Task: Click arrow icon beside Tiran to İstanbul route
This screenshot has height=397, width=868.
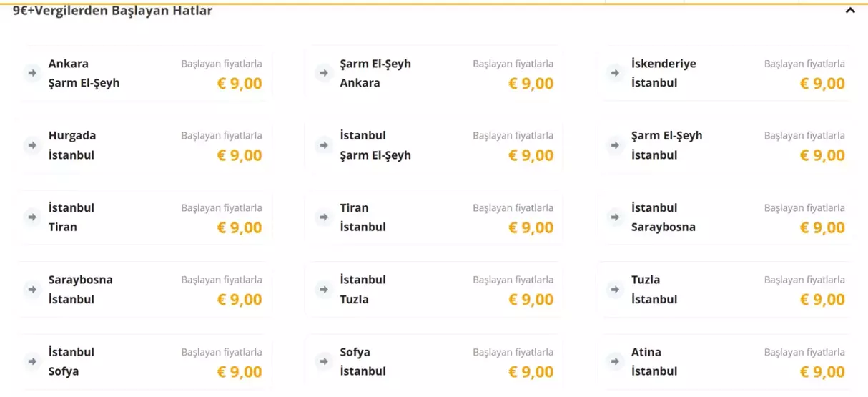Action: [x=324, y=217]
